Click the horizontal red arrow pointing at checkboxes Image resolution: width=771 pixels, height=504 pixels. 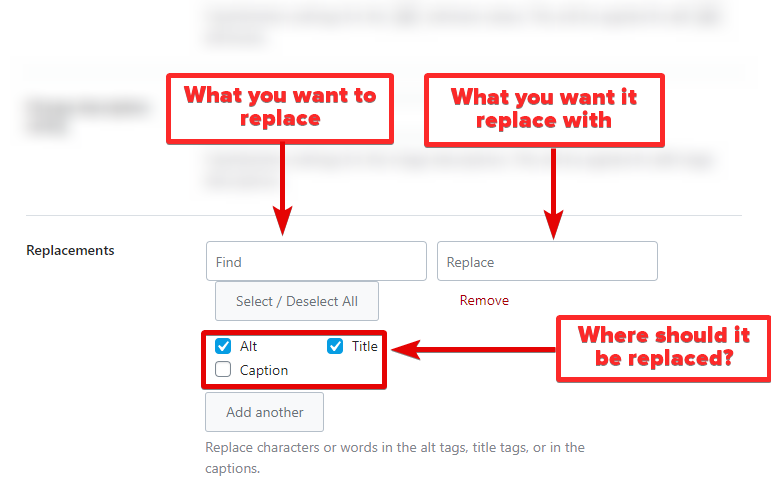pyautogui.click(x=470, y=350)
